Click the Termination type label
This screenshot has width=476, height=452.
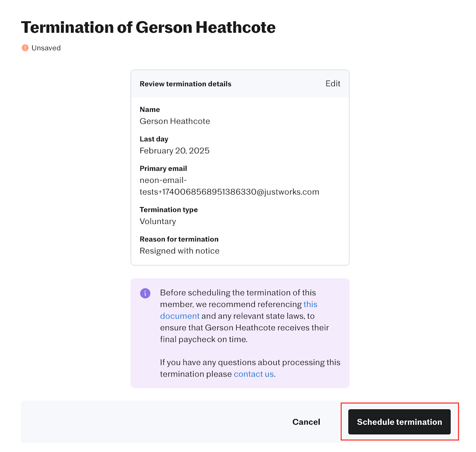pos(168,209)
